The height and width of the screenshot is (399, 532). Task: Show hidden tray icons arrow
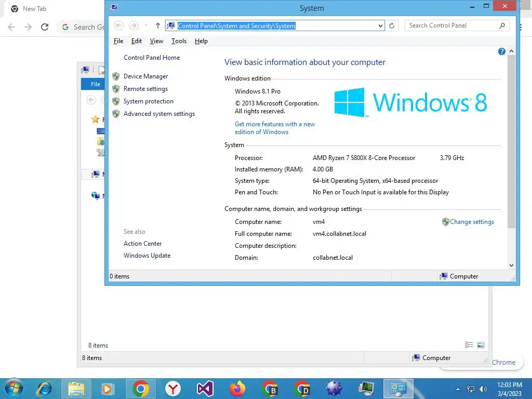pyautogui.click(x=458, y=389)
